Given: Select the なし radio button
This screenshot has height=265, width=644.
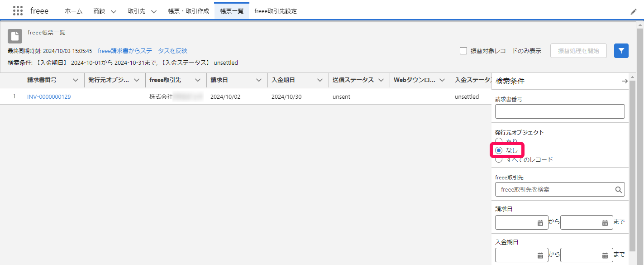Looking at the screenshot, I should tap(499, 150).
